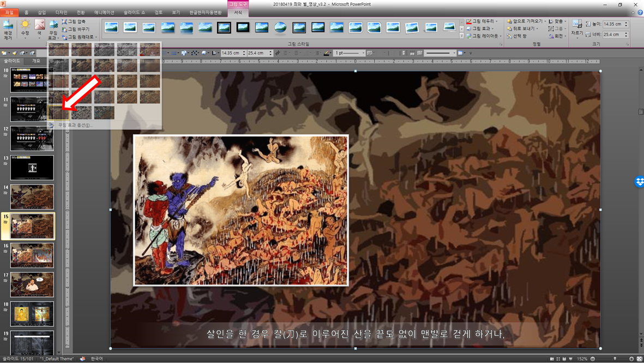644x363 pixels.
Task: Select slide 14 thumbnail
Action: coord(32,197)
